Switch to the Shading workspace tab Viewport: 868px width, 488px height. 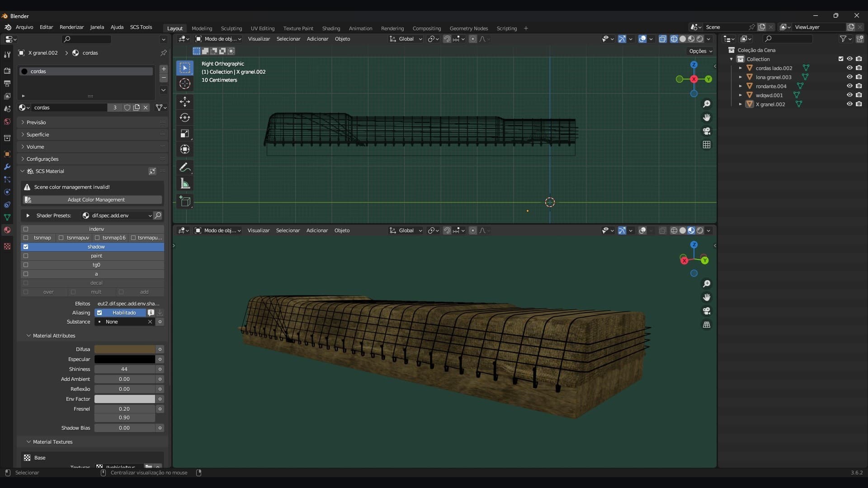pyautogui.click(x=331, y=28)
